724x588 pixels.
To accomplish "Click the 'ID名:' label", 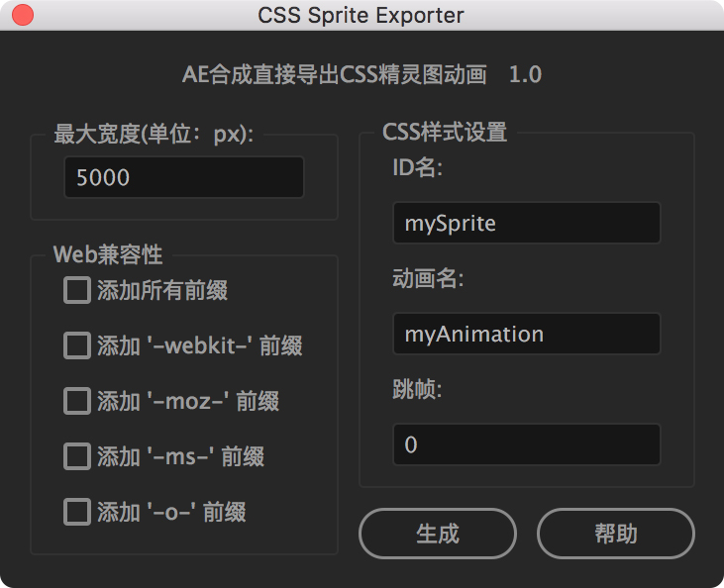I will pyautogui.click(x=417, y=167).
